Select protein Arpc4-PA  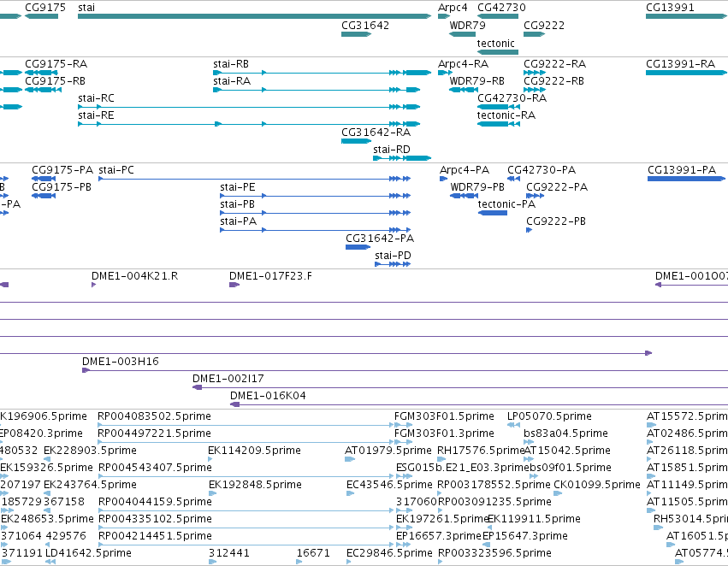[x=443, y=179]
